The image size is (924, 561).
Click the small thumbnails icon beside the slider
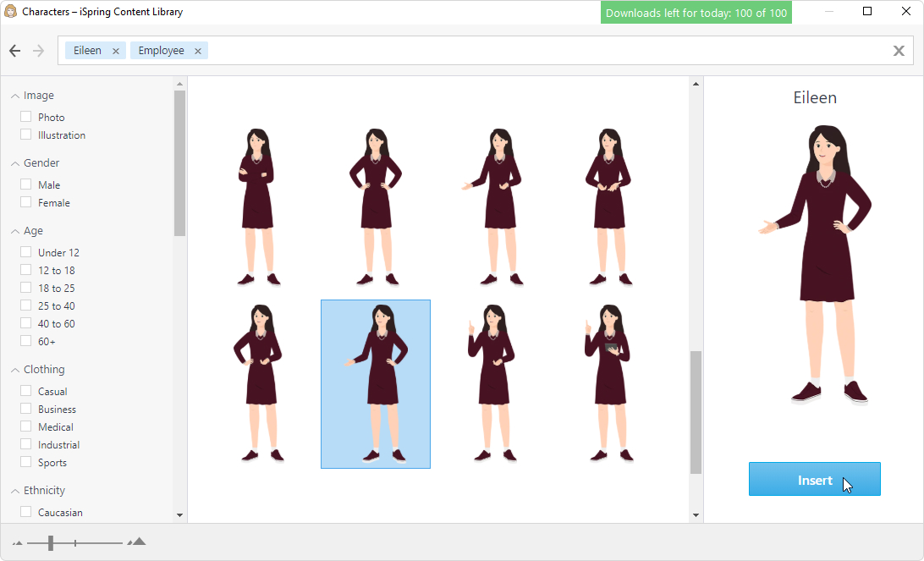coord(18,542)
